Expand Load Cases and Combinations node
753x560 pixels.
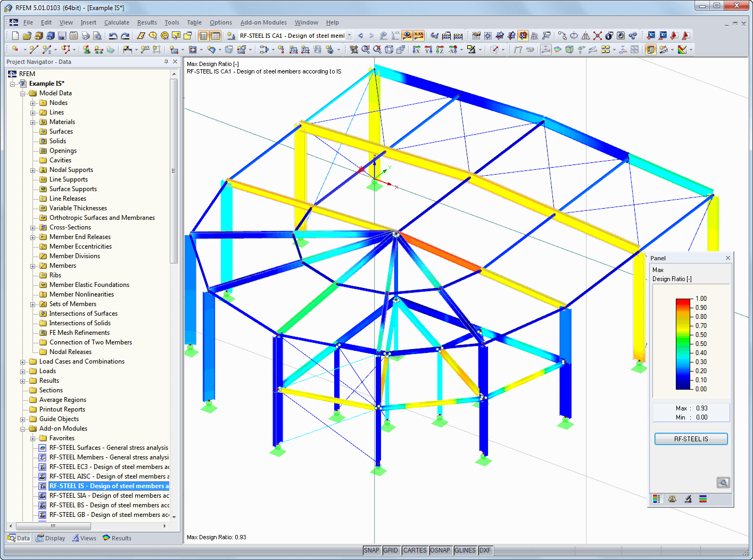tap(23, 362)
